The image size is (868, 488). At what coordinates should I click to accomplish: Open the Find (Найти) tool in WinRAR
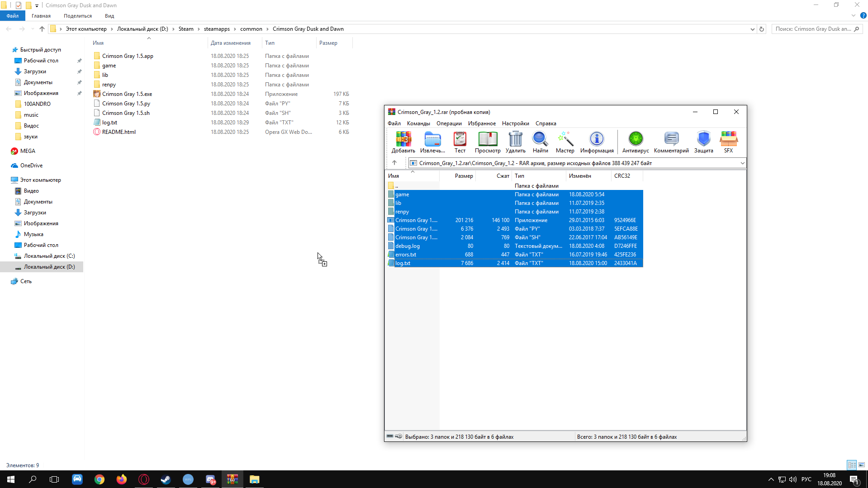[x=540, y=142]
